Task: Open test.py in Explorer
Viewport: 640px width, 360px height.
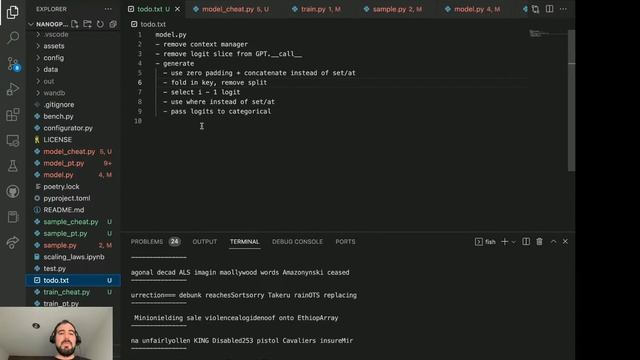Action: (73, 269)
